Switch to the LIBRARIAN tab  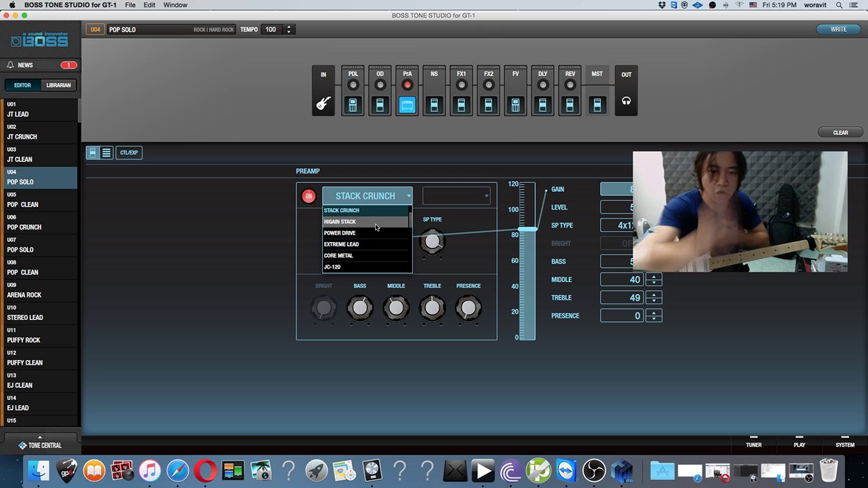(58, 85)
